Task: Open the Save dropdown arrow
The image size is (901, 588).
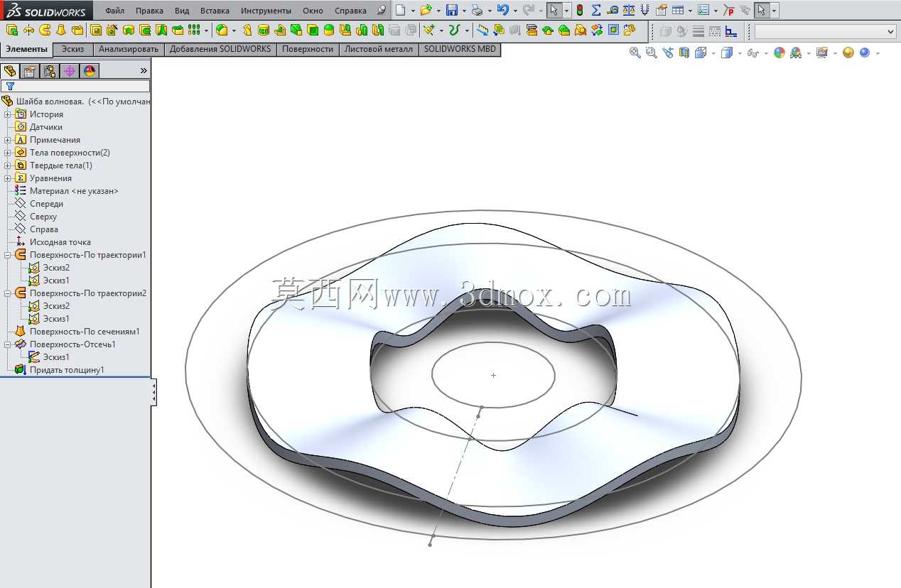Action: (x=464, y=11)
